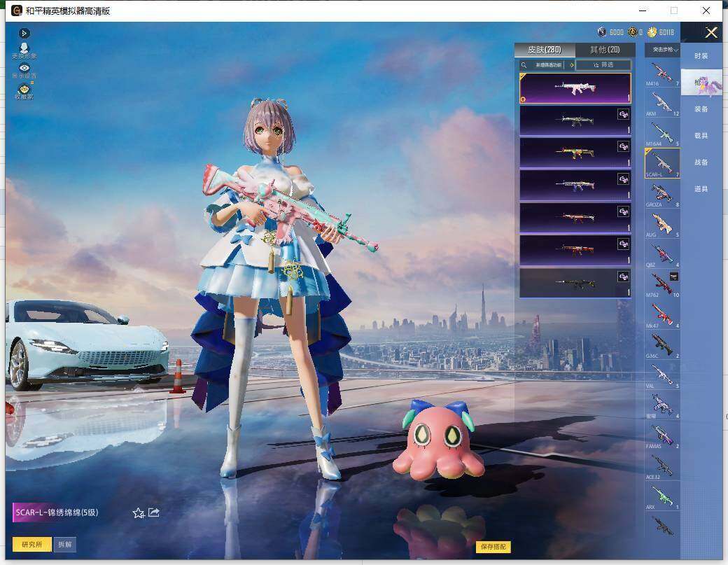728x565 pixels.
Task: Select the M16A4 weapon icon
Action: [662, 134]
